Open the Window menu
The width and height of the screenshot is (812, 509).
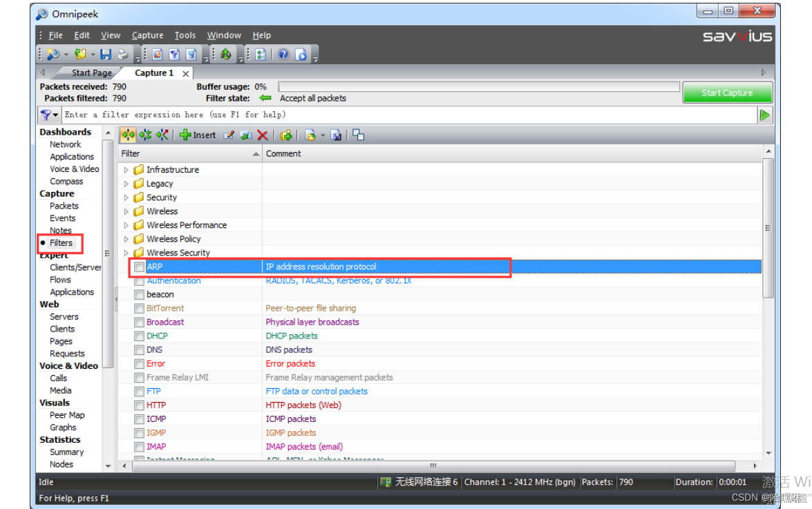coord(224,35)
